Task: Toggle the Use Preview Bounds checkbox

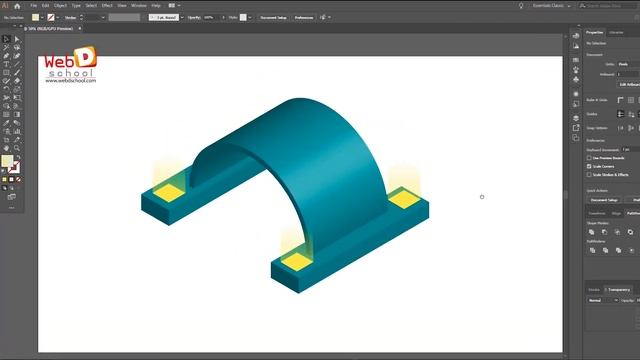Action: click(x=589, y=158)
